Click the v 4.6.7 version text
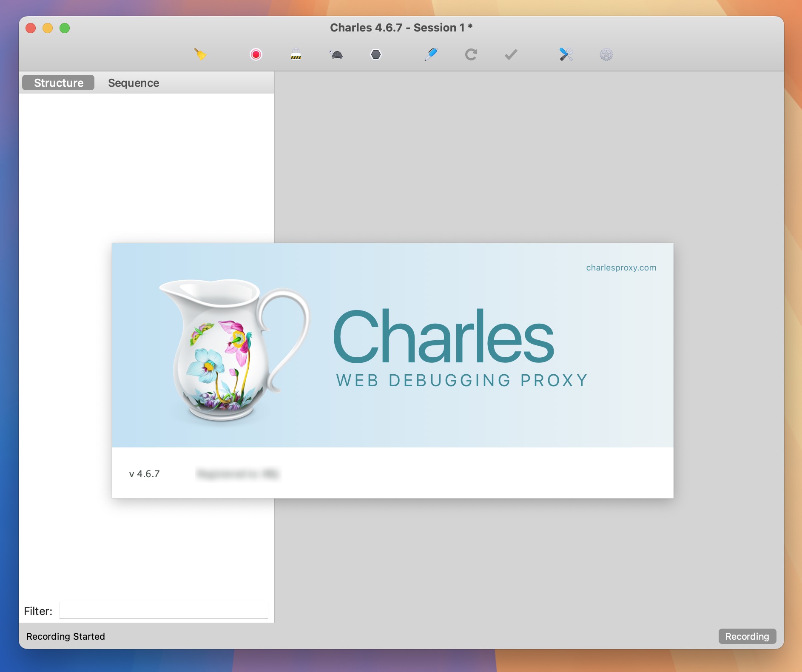This screenshot has height=672, width=802. [144, 474]
